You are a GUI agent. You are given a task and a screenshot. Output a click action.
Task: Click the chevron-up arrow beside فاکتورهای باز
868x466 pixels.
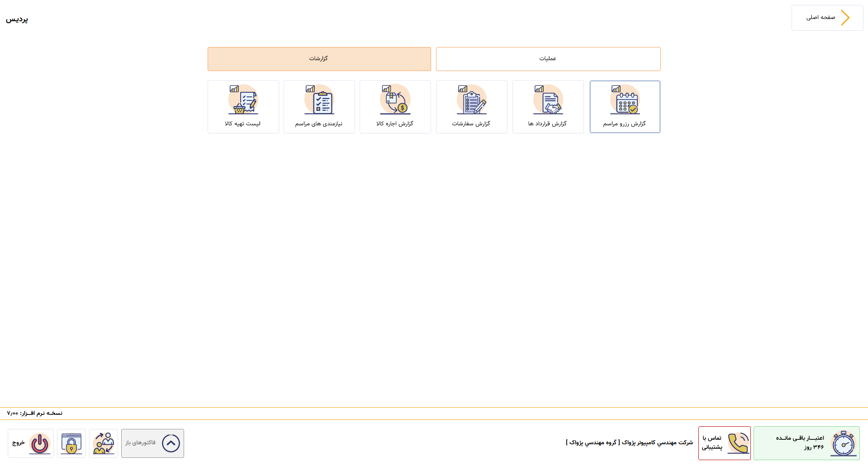(x=171, y=443)
